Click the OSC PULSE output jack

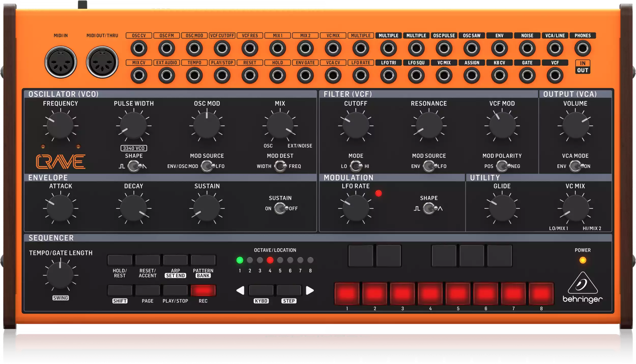[x=444, y=48]
